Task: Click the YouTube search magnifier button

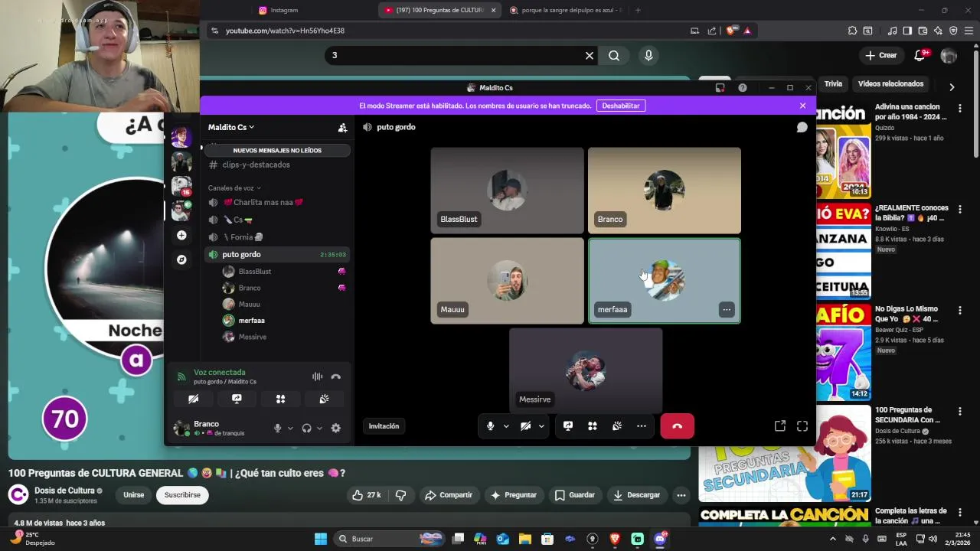Action: coord(614,55)
